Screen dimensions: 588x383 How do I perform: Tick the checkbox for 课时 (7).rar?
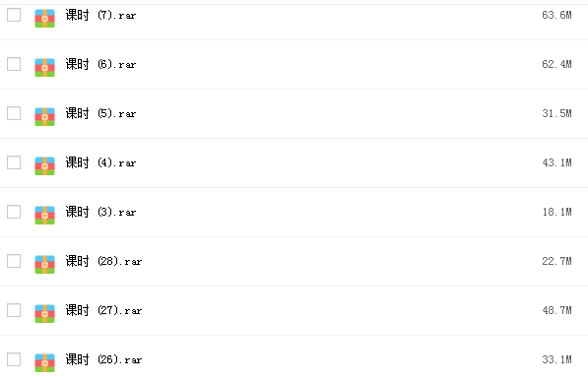14,15
